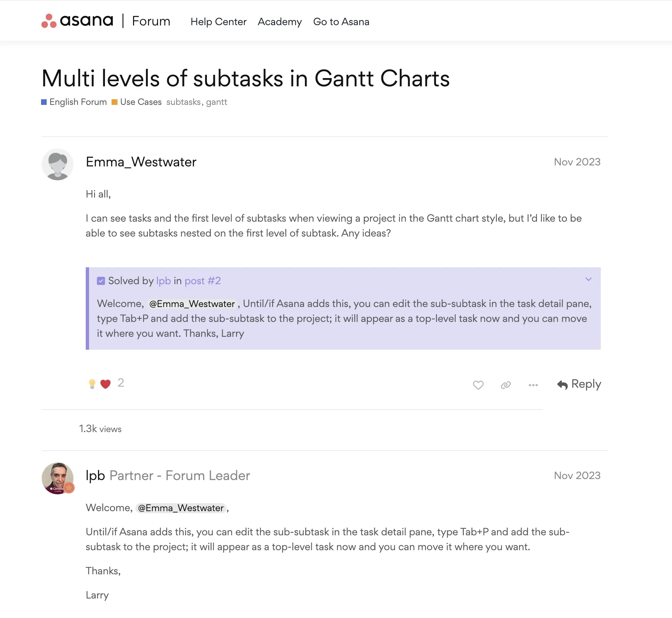Click the @Emma_Westwater mention in the solution
This screenshot has width=672, height=618.
tap(192, 304)
